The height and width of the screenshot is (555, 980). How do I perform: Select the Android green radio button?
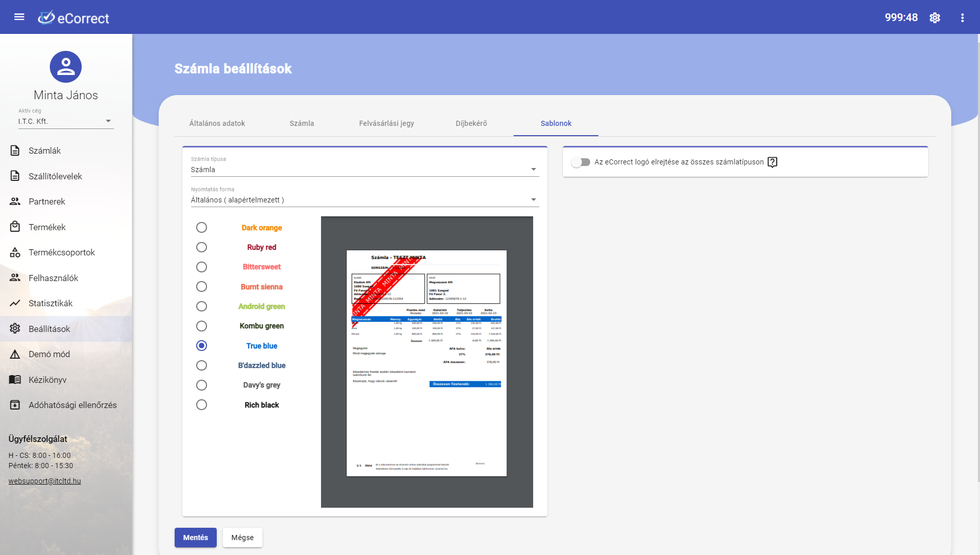[x=201, y=306]
